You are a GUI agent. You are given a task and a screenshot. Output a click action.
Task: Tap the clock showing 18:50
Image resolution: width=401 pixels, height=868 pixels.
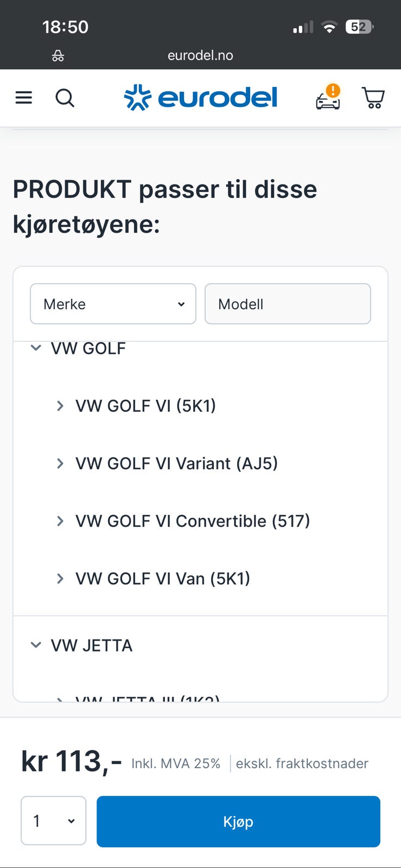(x=65, y=27)
